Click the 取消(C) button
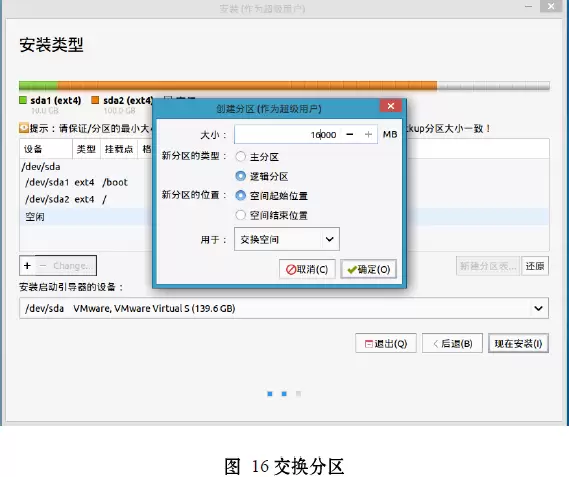 coord(307,269)
